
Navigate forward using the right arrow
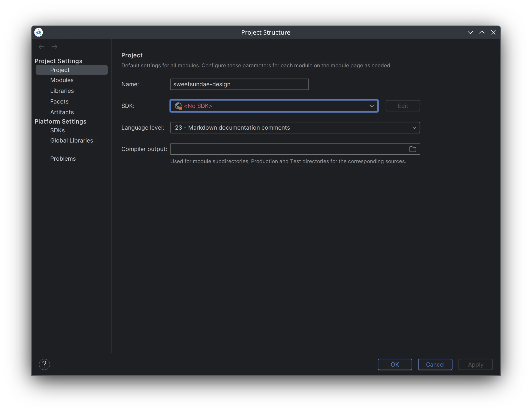click(x=54, y=47)
